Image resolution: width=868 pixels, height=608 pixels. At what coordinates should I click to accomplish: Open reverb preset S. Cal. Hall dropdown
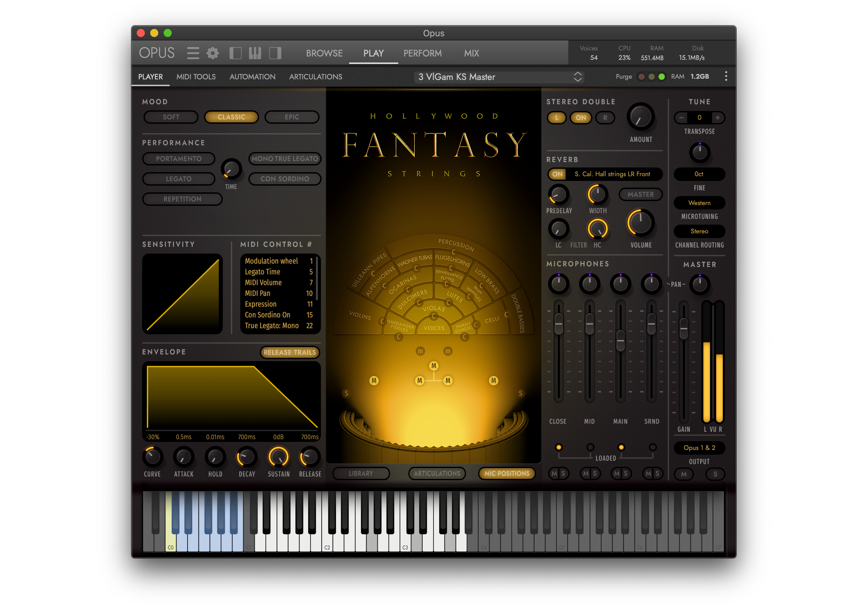(612, 174)
